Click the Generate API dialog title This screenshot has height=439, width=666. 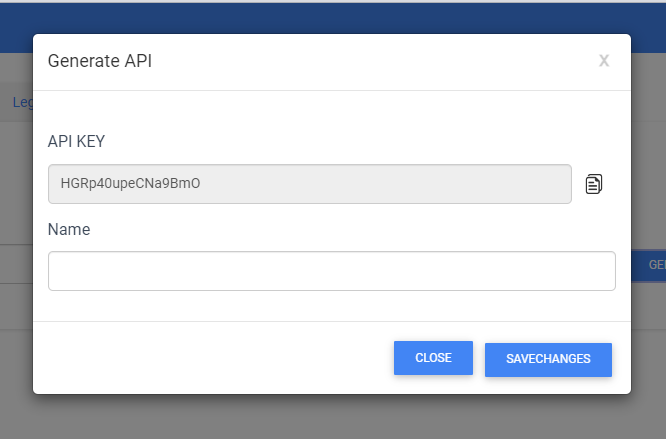(x=100, y=61)
